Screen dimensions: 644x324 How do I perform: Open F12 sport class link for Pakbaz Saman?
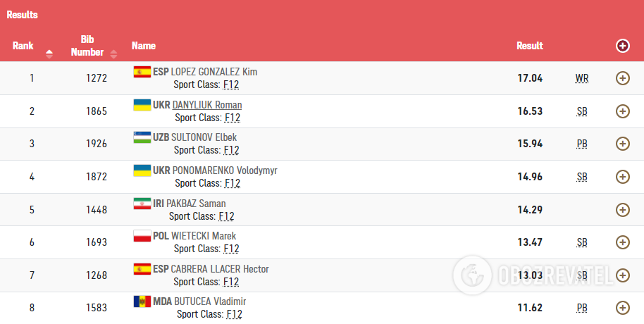(x=226, y=216)
